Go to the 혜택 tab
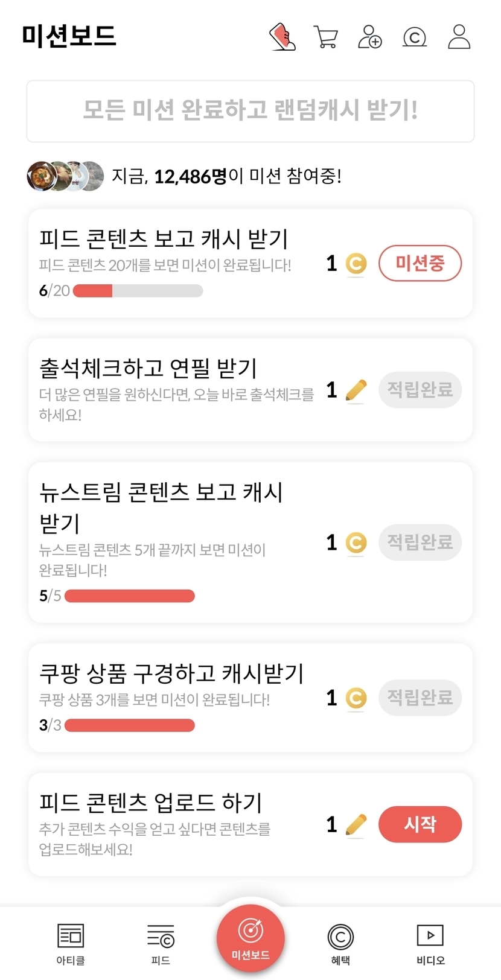501x980 pixels. (340, 944)
